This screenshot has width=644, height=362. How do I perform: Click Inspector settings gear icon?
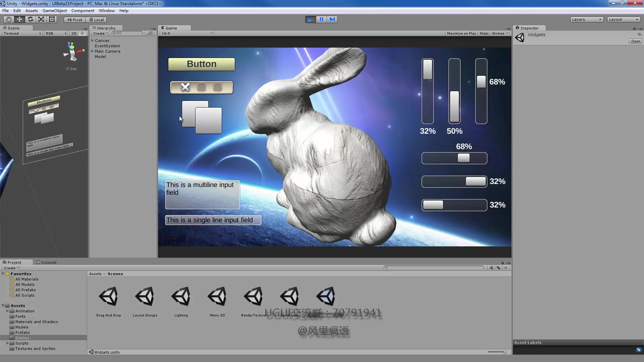[x=639, y=35]
